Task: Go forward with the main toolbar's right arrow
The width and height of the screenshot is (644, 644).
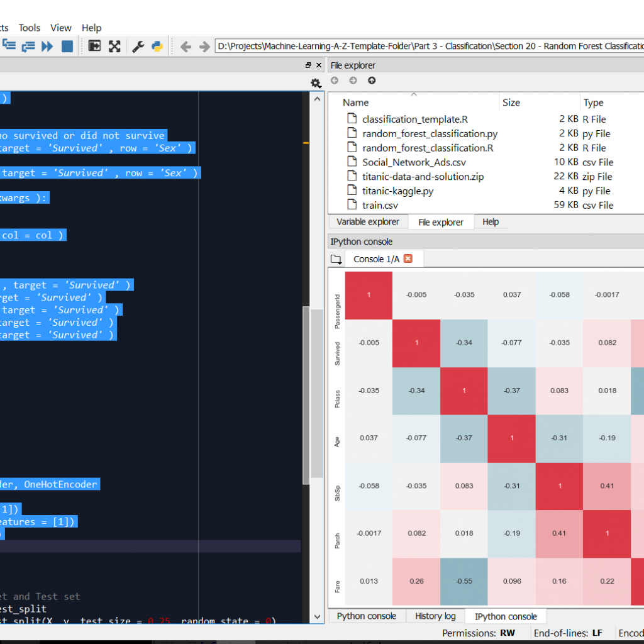Action: pos(204,47)
